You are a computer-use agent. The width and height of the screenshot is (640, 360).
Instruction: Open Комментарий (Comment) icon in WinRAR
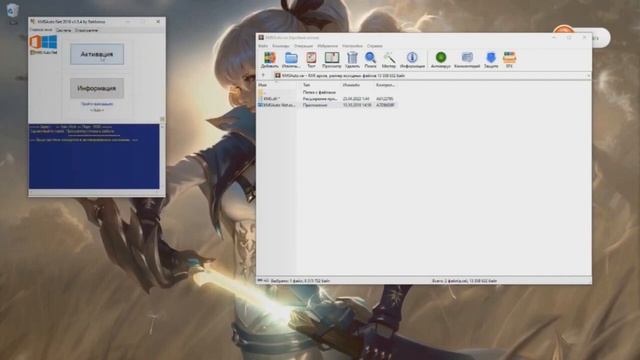(467, 60)
